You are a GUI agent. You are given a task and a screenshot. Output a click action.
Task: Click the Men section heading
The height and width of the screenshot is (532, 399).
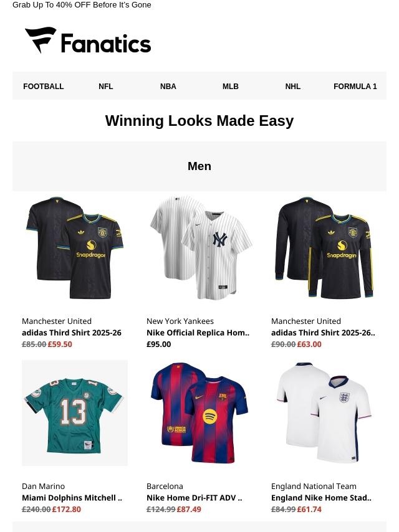[199, 166]
